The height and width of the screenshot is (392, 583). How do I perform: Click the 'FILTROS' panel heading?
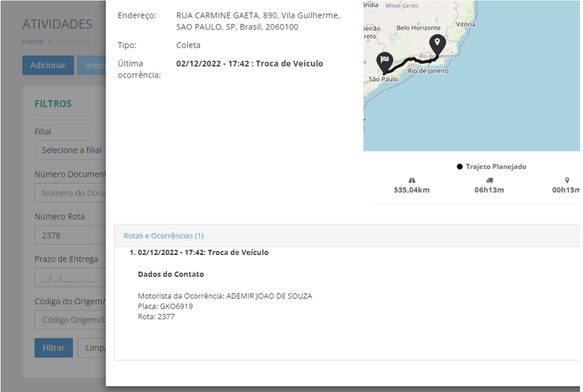click(53, 103)
